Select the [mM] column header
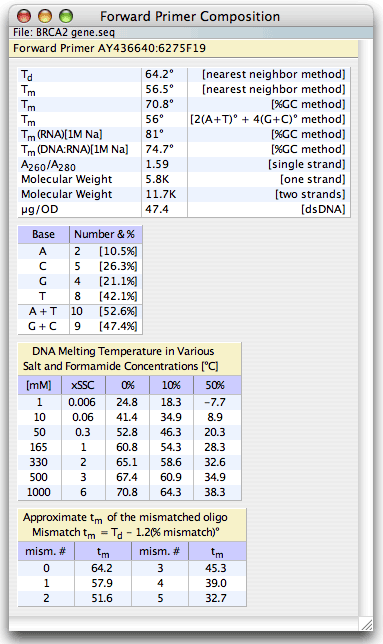The width and height of the screenshot is (383, 644). coord(39,385)
